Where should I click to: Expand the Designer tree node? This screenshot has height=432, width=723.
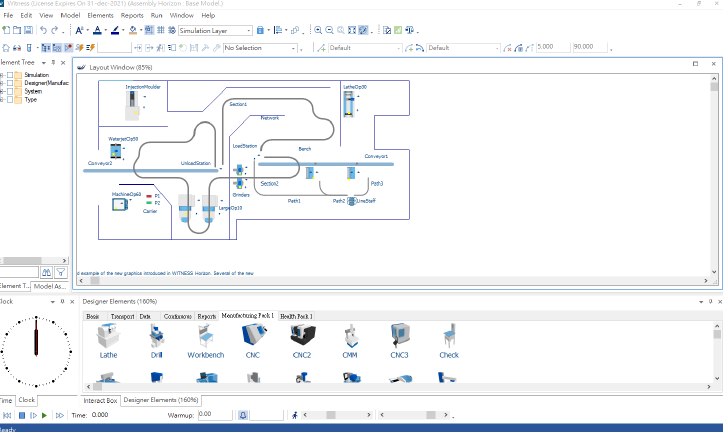(x=1, y=83)
